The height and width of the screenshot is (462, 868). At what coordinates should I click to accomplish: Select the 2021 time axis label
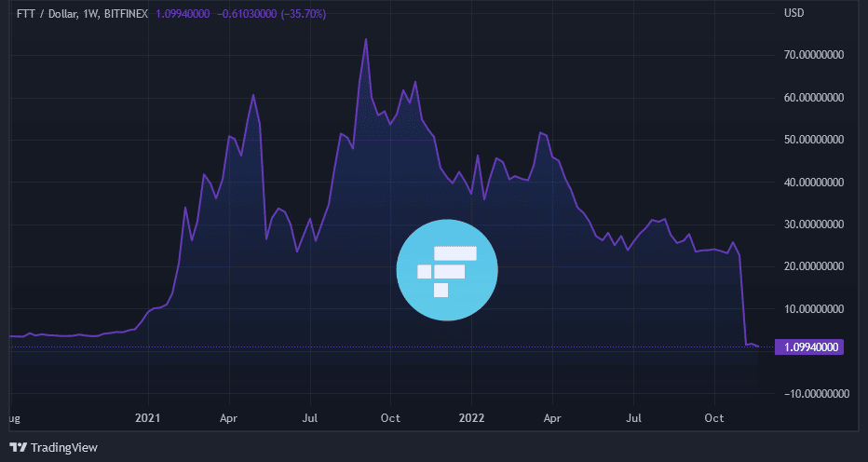click(150, 417)
